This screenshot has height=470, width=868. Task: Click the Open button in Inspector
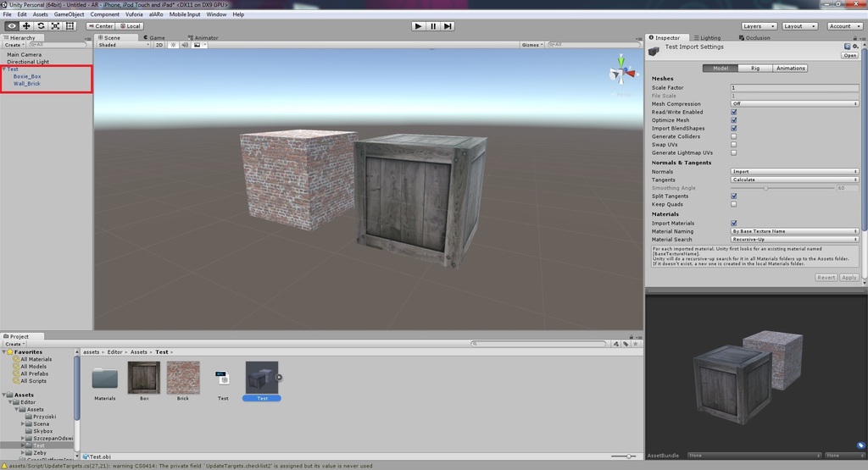click(849, 55)
